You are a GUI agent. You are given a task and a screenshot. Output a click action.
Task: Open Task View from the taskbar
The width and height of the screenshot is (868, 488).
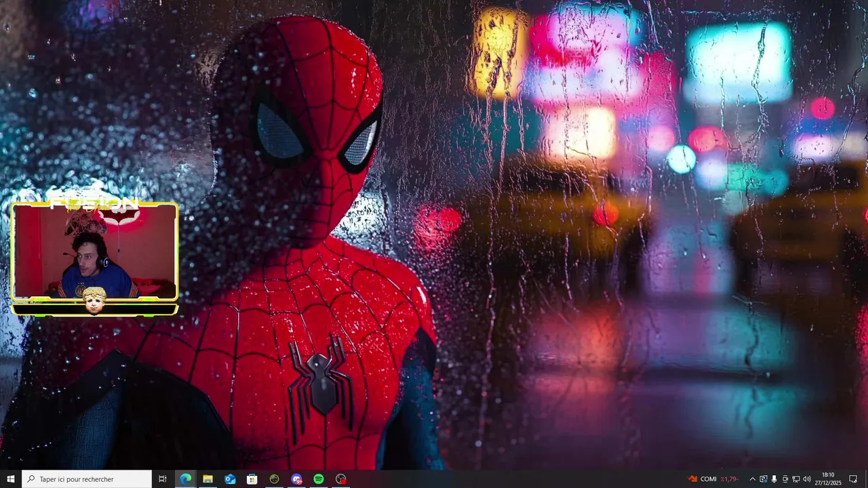pos(163,479)
